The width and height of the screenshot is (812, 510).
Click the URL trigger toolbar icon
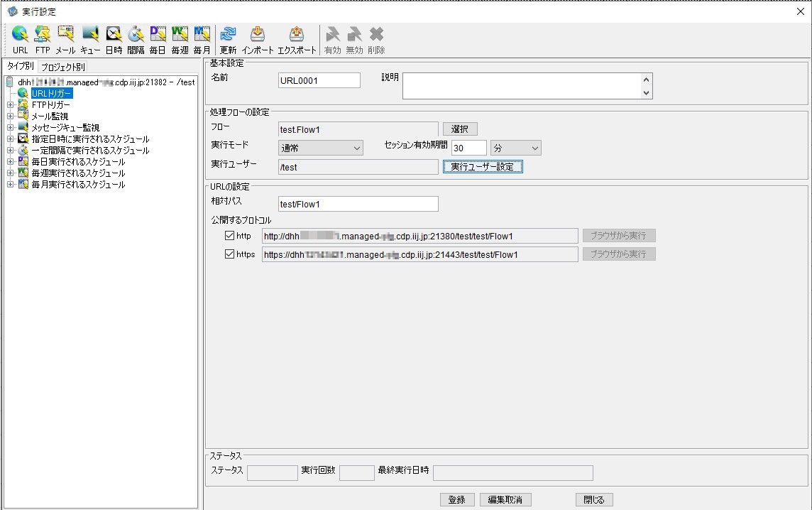tap(20, 34)
